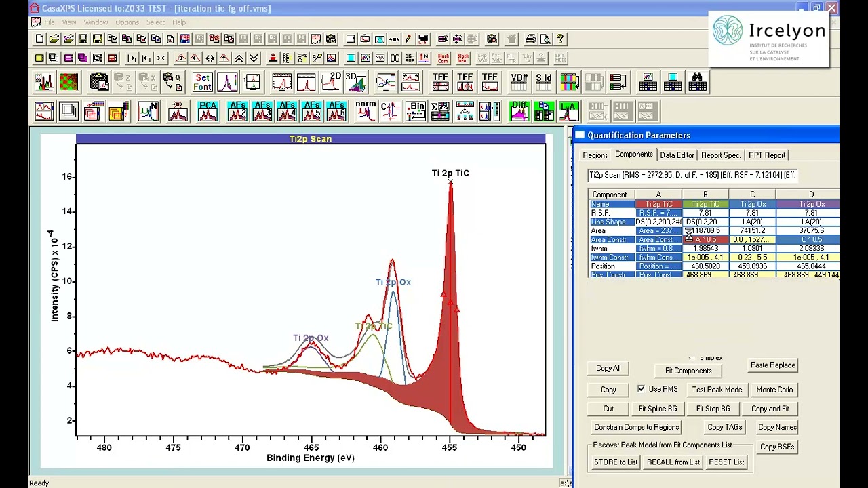Viewport: 868px width, 488px height.
Task: Click the RESET List button
Action: [726, 462]
